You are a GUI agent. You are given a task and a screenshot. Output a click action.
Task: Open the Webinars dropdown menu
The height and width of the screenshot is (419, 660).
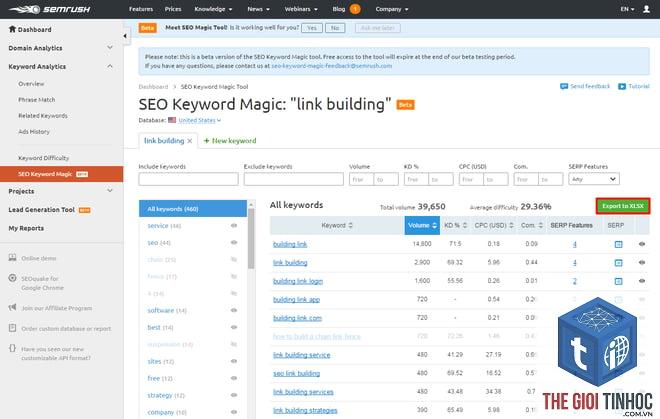pyautogui.click(x=301, y=9)
